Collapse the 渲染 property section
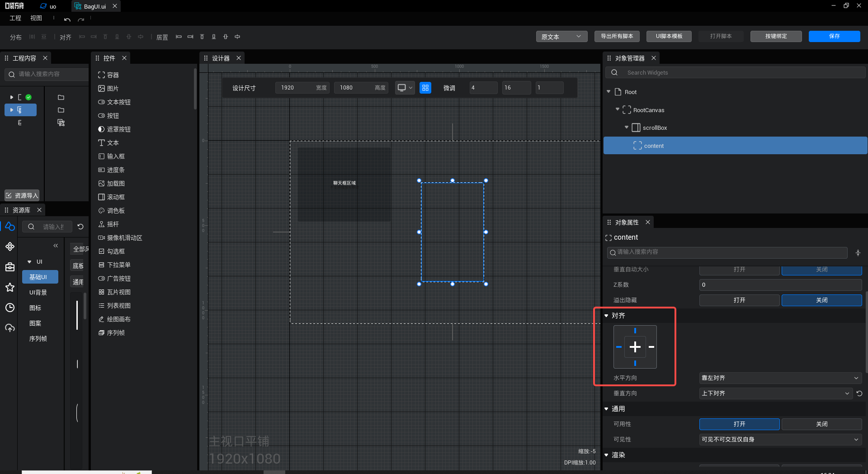The image size is (868, 474). [x=606, y=455]
